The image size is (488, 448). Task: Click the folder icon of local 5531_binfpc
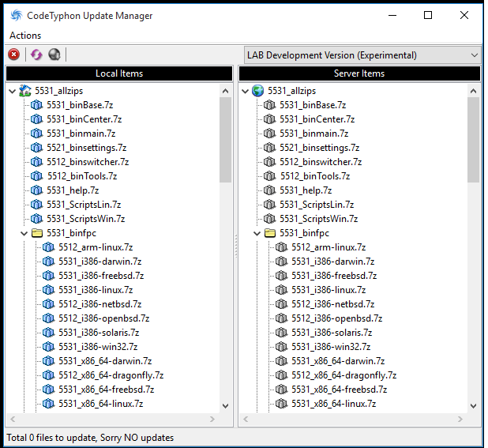pyautogui.click(x=37, y=233)
